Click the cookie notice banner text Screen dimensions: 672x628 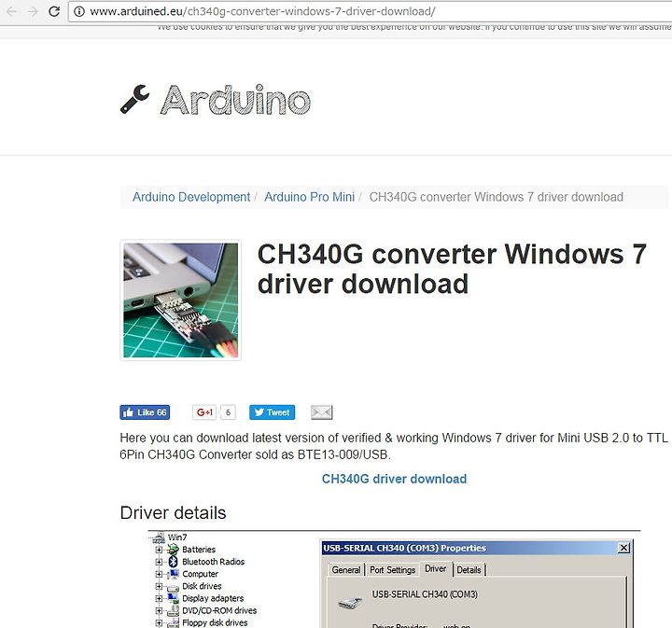414,27
